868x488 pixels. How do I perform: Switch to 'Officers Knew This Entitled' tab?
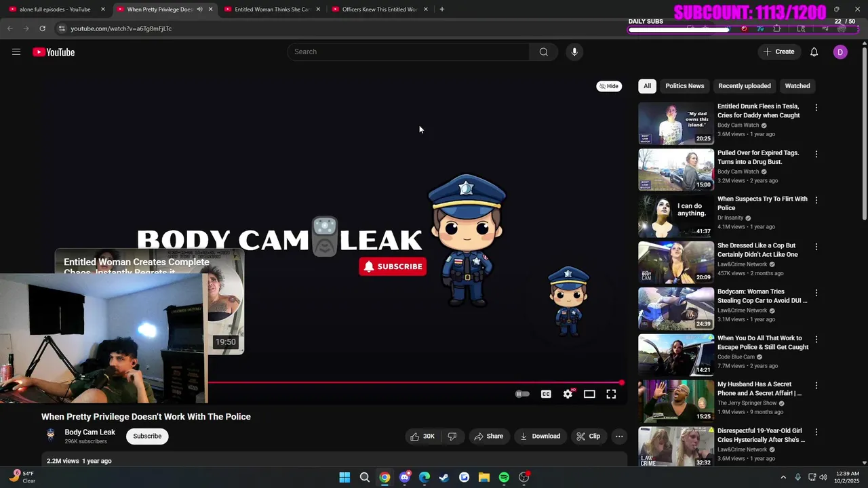[380, 9]
